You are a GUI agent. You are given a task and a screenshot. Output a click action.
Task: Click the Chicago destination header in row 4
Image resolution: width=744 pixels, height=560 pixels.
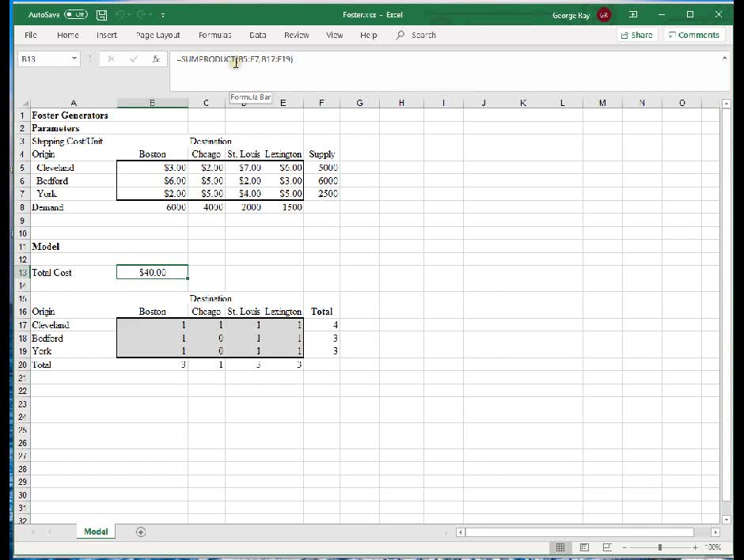click(x=206, y=154)
